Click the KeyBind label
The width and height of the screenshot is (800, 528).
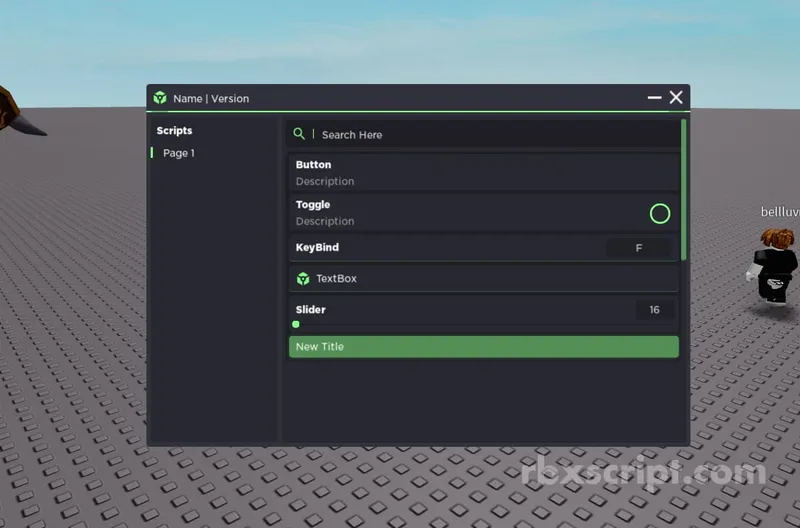click(317, 247)
